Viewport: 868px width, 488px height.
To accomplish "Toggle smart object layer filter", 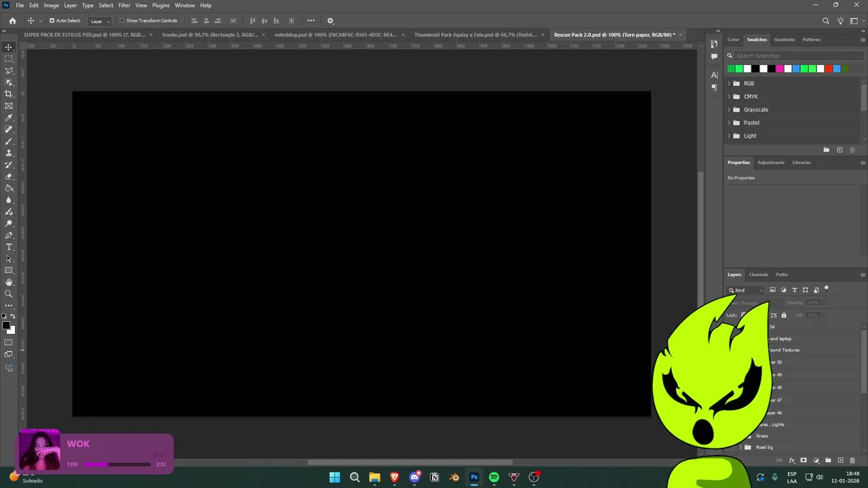I will pyautogui.click(x=816, y=290).
